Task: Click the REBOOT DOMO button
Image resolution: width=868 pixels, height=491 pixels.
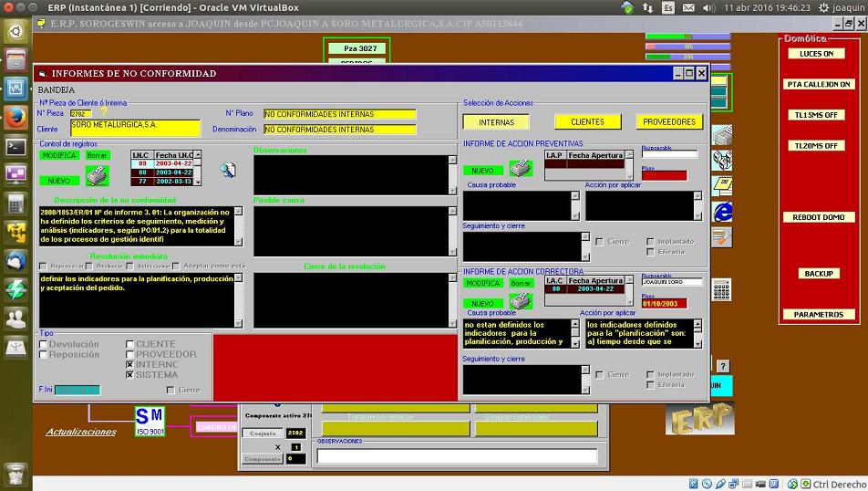Action: click(x=819, y=217)
